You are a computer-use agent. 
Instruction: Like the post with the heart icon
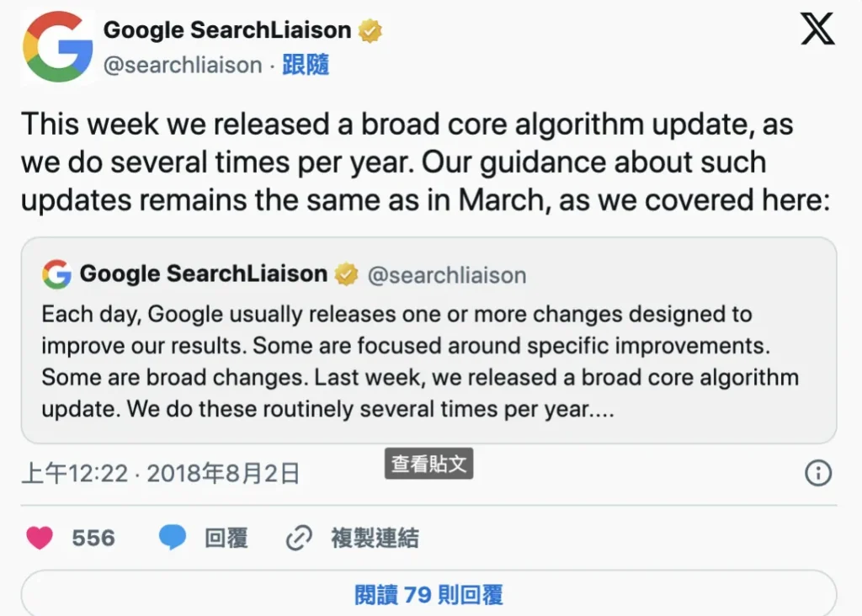40,538
